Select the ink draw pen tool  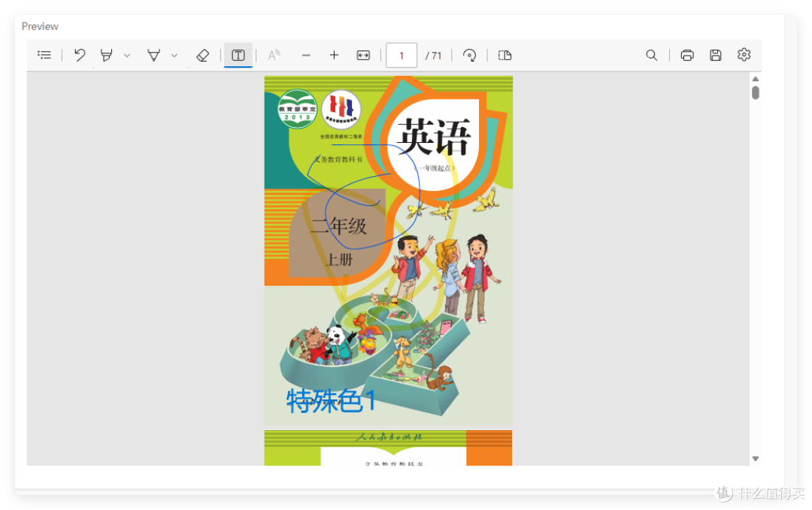point(153,55)
